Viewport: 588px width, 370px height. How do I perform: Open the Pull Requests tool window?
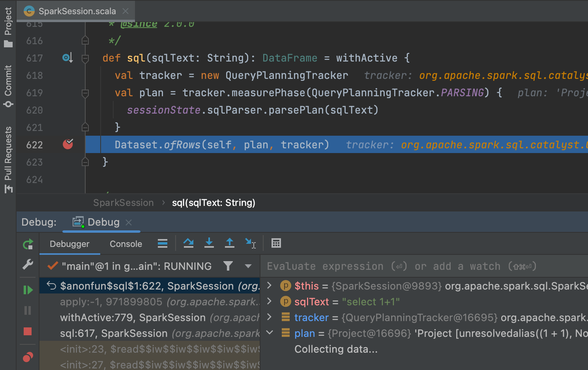coord(8,160)
